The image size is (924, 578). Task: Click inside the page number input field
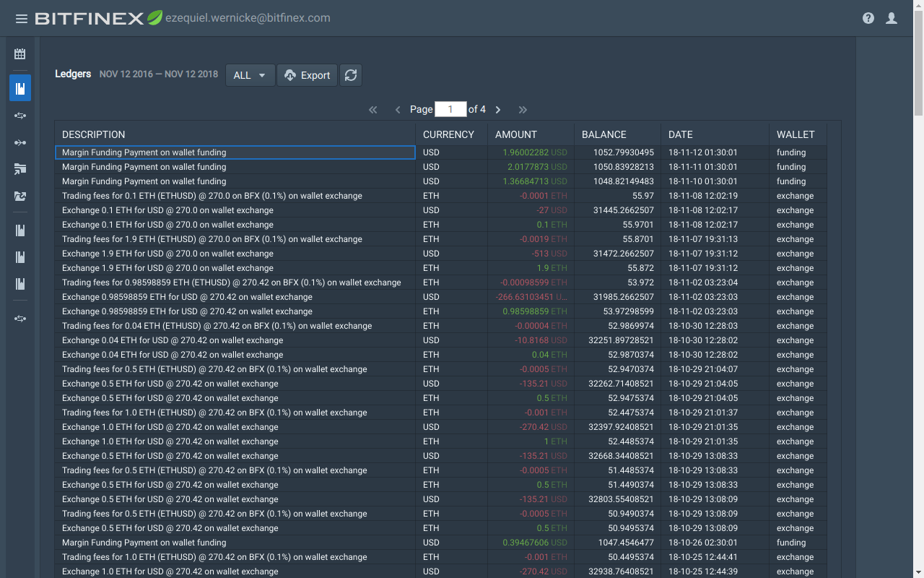click(450, 109)
